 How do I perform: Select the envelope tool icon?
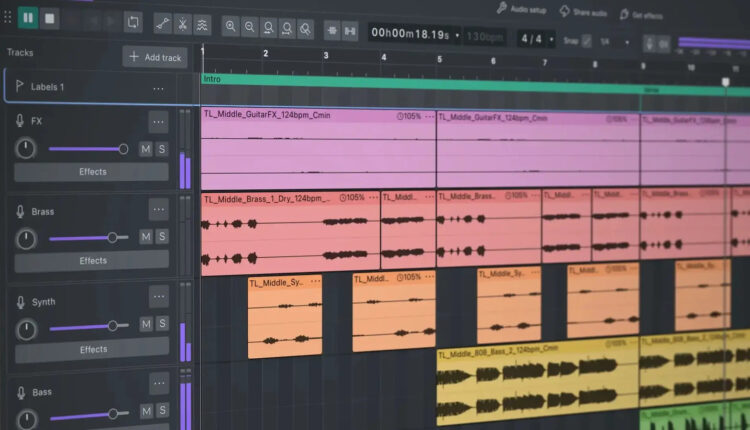coord(162,24)
